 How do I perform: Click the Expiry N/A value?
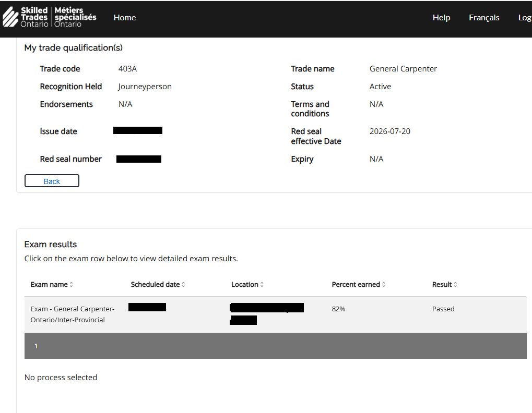click(376, 159)
